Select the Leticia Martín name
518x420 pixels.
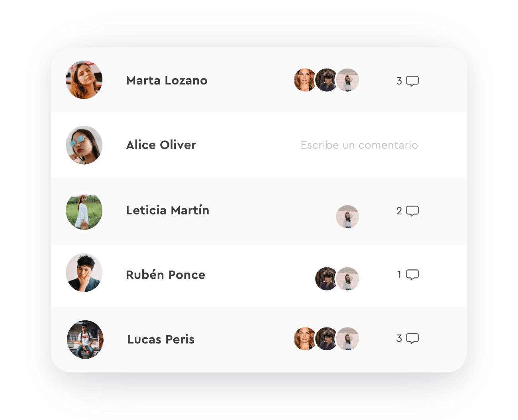pos(167,210)
